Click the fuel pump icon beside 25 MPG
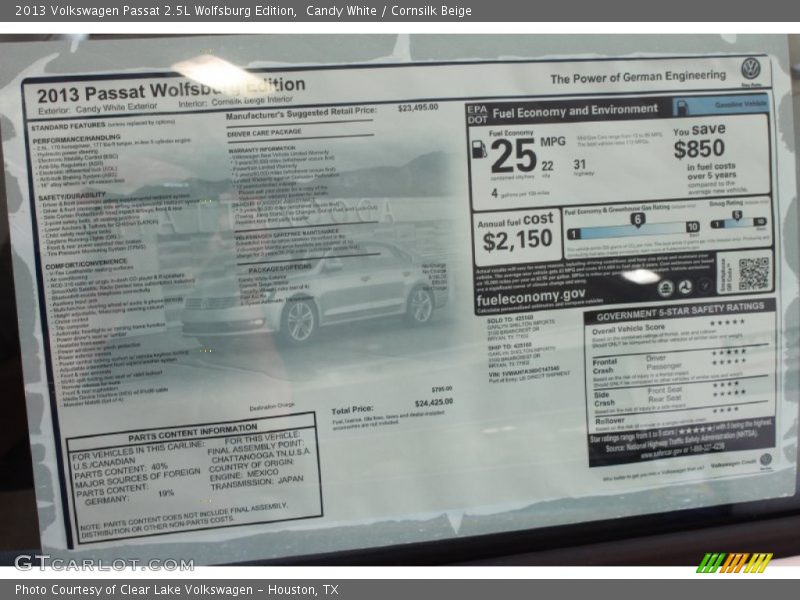 tap(479, 148)
